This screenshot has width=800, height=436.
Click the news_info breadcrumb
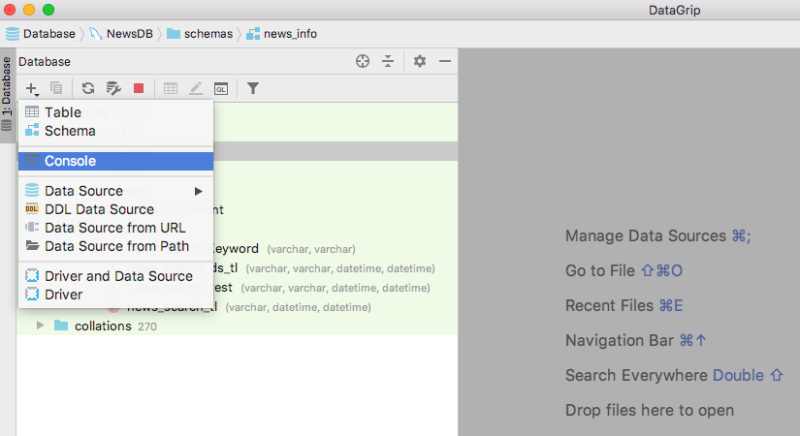tap(281, 34)
